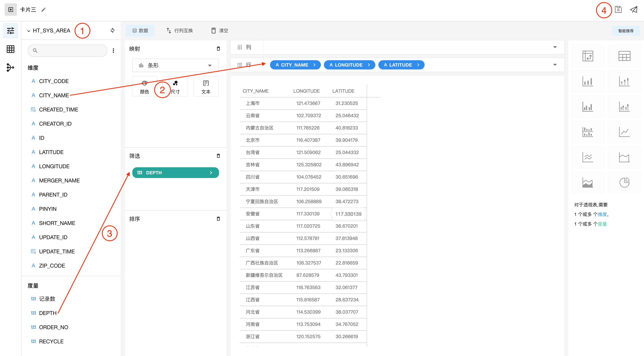
Task: Click the 文本 text mapping box
Action: (x=206, y=87)
